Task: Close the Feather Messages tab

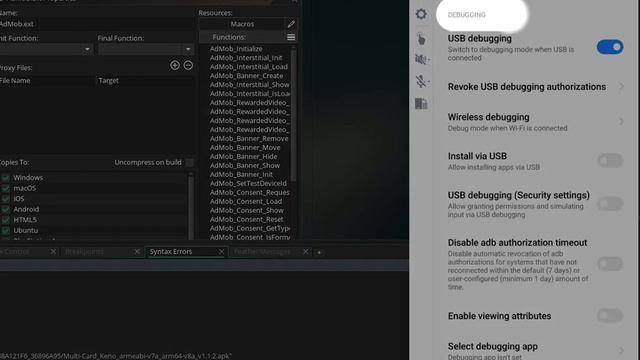Action: [305, 252]
